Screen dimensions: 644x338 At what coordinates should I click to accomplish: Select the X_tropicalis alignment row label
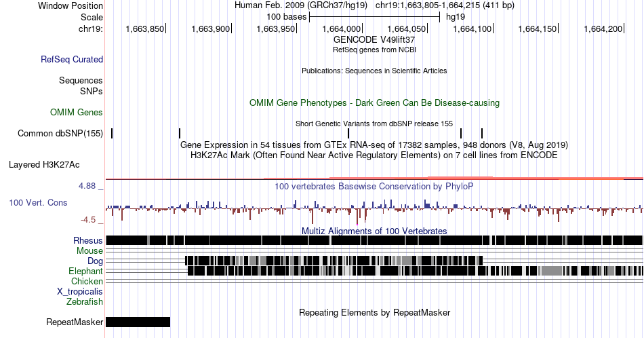(x=80, y=292)
